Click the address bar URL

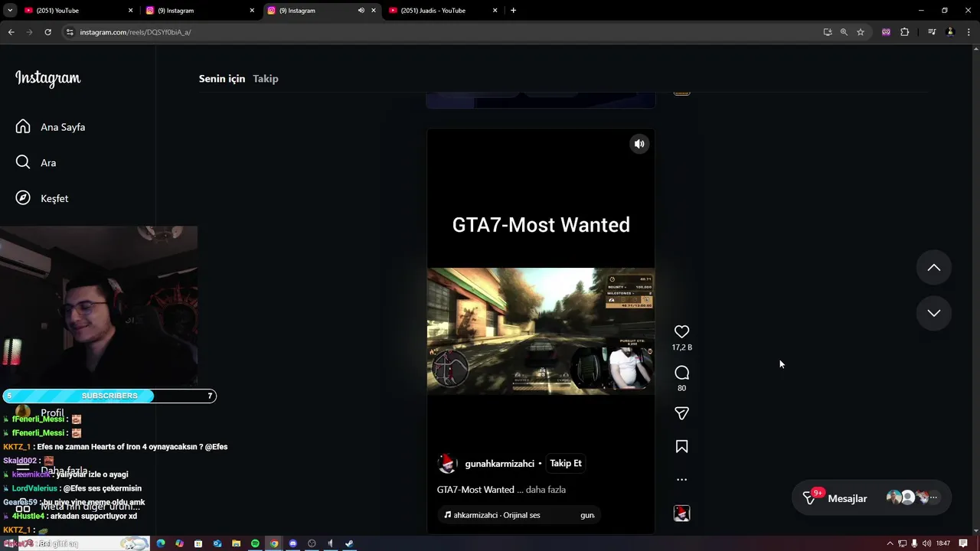click(x=136, y=32)
